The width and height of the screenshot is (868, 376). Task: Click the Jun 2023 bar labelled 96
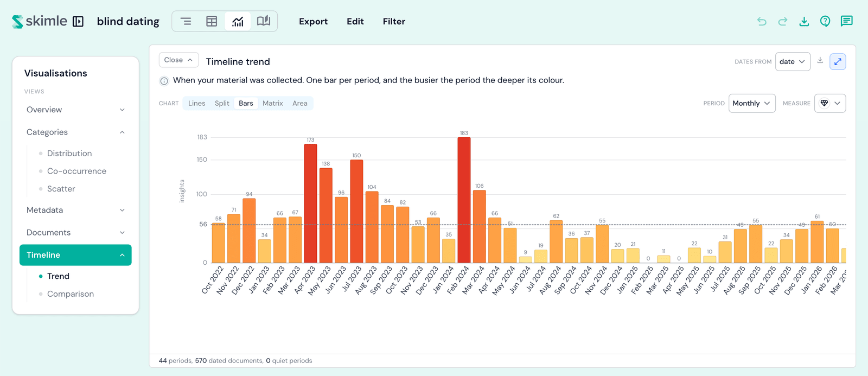pyautogui.click(x=341, y=230)
